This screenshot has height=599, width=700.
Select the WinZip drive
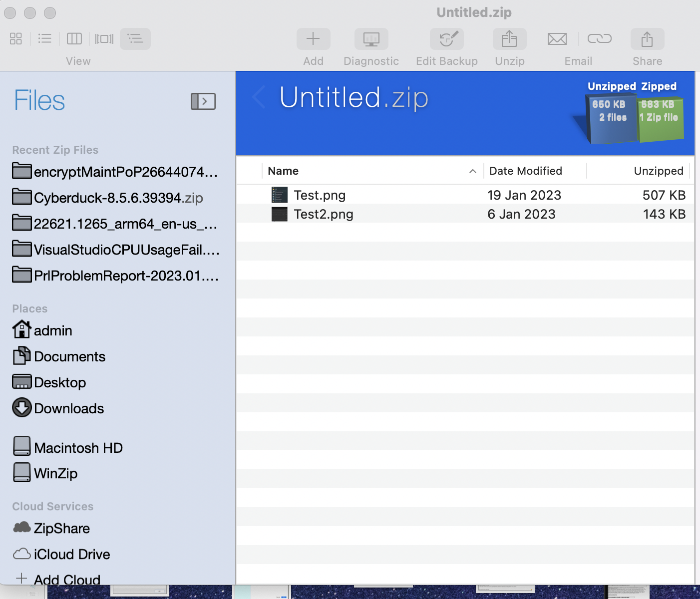pos(45,473)
